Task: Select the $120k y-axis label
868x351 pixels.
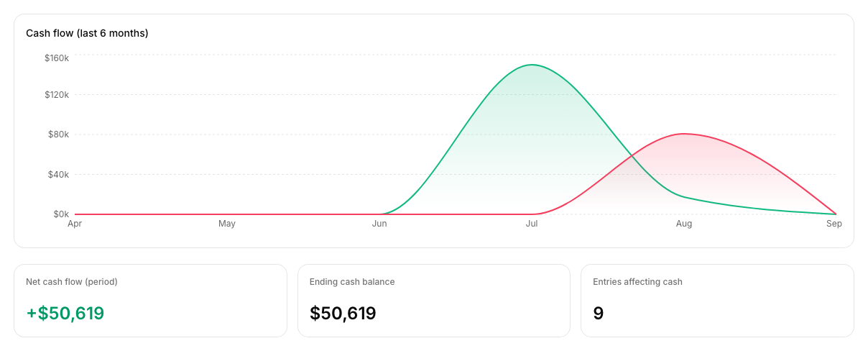Action: pos(57,95)
